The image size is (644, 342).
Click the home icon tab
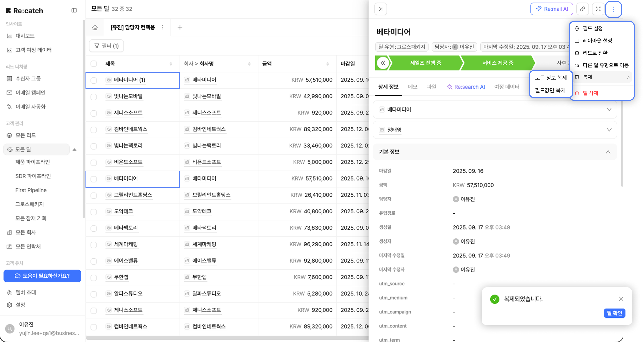[x=95, y=27]
